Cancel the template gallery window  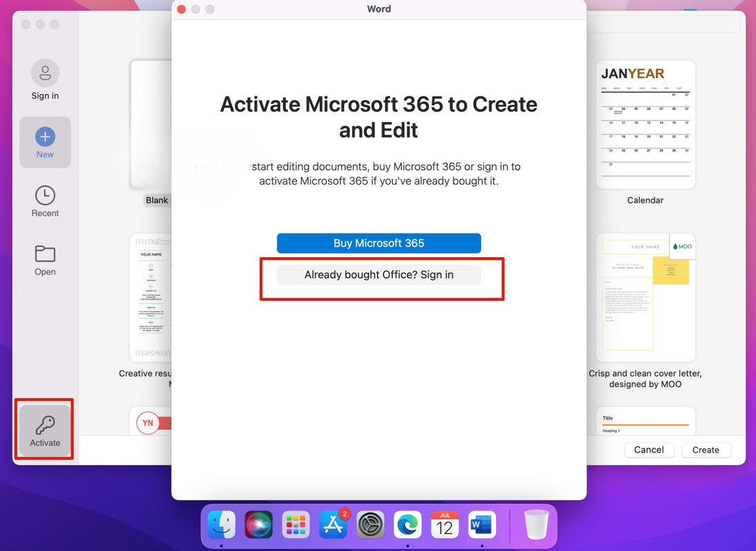[648, 450]
